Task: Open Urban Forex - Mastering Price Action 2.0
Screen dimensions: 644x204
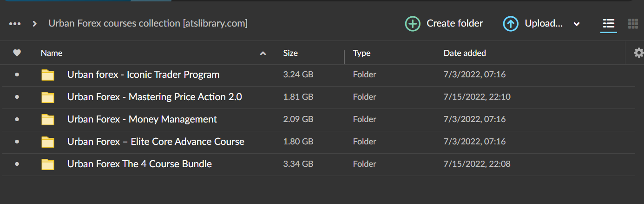Action: click(154, 97)
